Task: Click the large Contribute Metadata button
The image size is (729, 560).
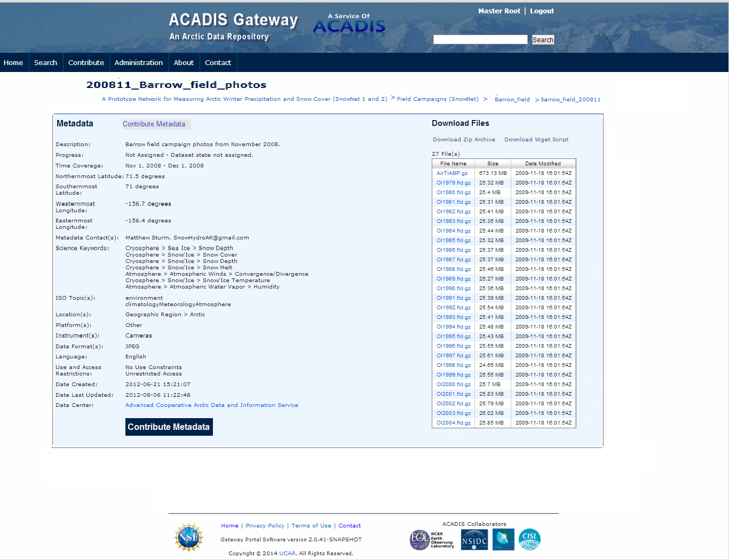Action: pyautogui.click(x=169, y=427)
